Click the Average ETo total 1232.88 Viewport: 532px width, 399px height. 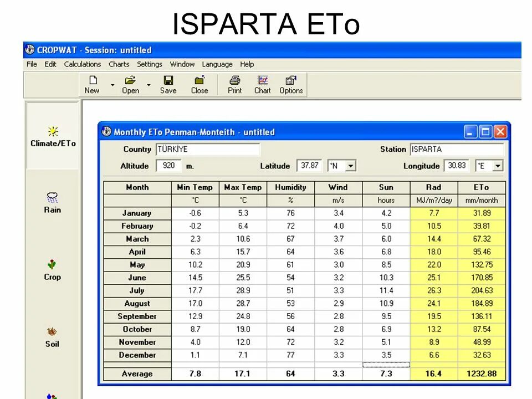tap(482, 374)
